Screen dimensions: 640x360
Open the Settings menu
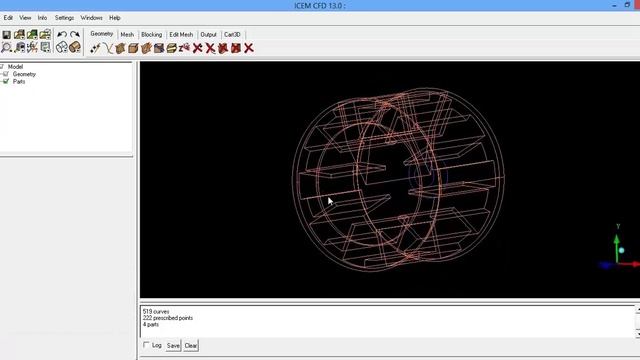(x=64, y=18)
